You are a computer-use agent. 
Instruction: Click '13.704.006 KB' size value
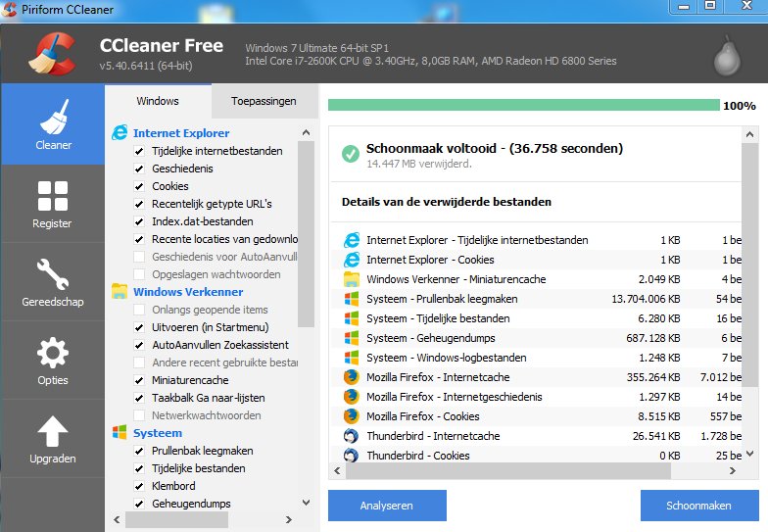point(647,299)
